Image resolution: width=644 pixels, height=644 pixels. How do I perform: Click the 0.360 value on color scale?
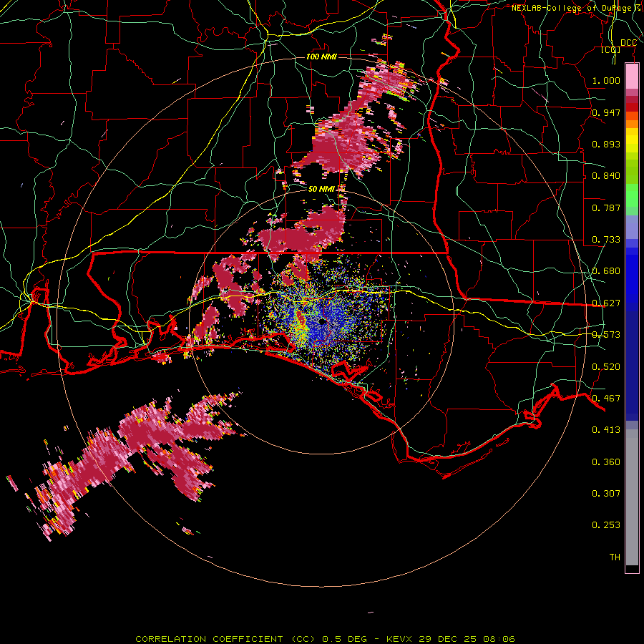tap(606, 462)
